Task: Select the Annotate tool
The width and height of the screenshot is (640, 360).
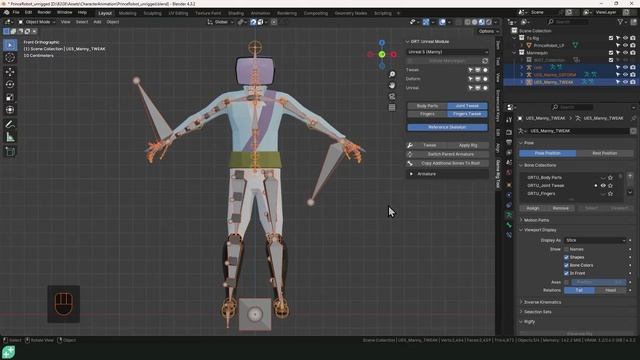Action: coord(10,124)
